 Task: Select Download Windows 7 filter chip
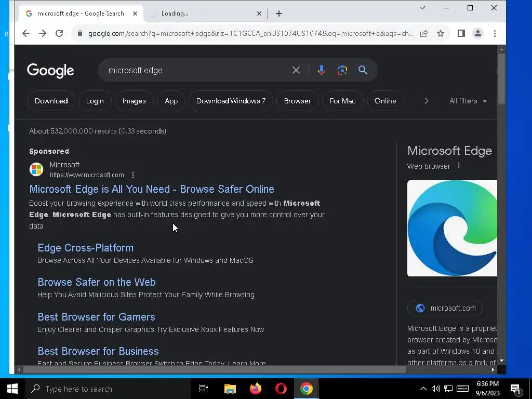tap(231, 101)
